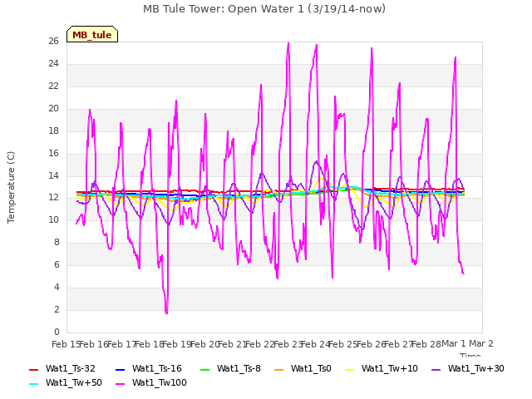
Task: Click the magenta Watl_Tw100 legend swatch
Action: tap(121, 384)
